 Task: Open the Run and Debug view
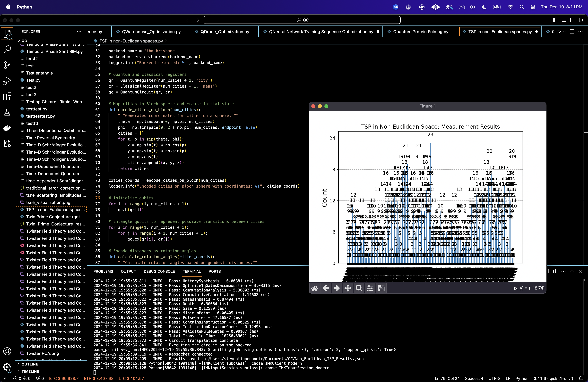[x=7, y=81]
